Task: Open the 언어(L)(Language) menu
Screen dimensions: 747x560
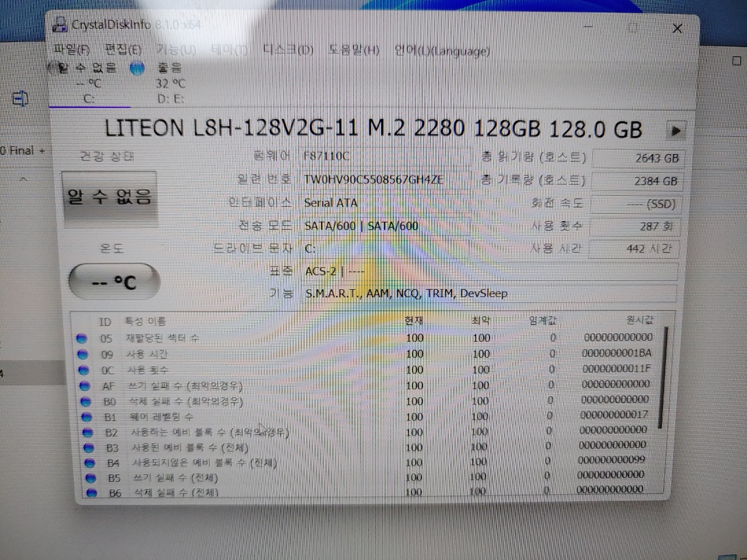Action: [442, 51]
